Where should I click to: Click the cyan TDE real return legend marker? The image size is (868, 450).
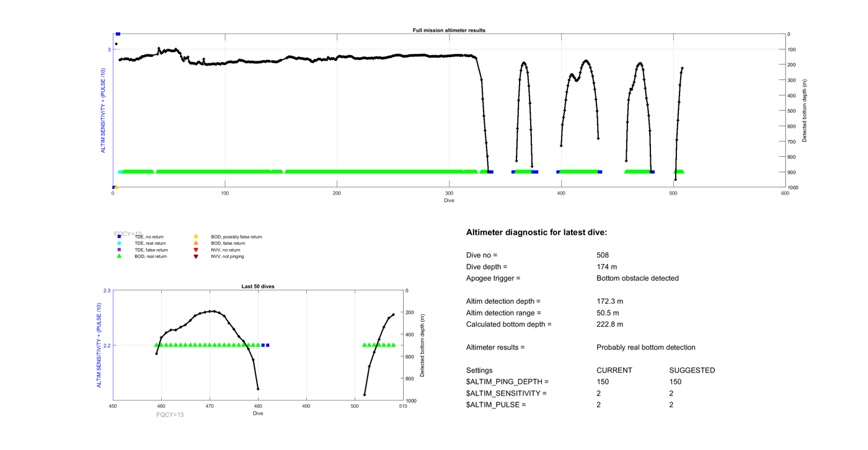119,244
